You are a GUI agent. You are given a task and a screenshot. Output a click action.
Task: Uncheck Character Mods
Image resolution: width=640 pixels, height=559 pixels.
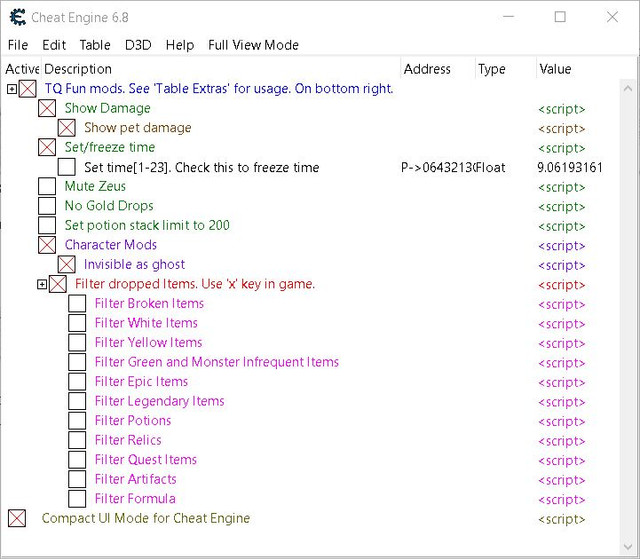47,245
